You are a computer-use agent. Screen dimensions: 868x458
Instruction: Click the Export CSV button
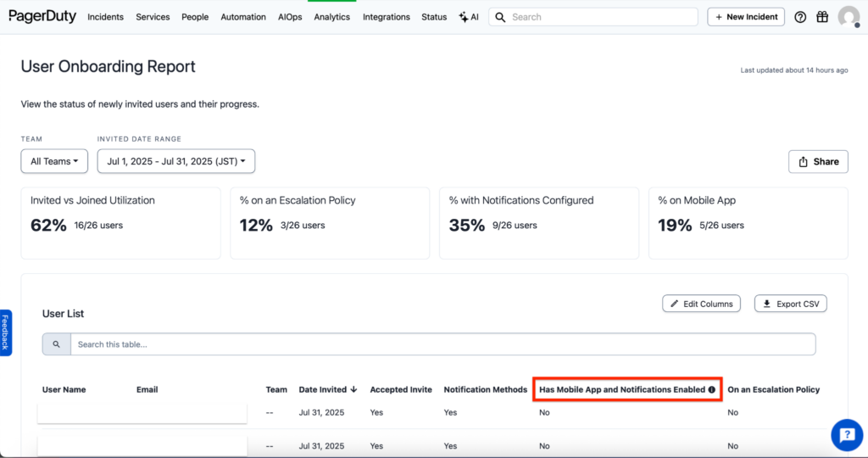click(790, 304)
